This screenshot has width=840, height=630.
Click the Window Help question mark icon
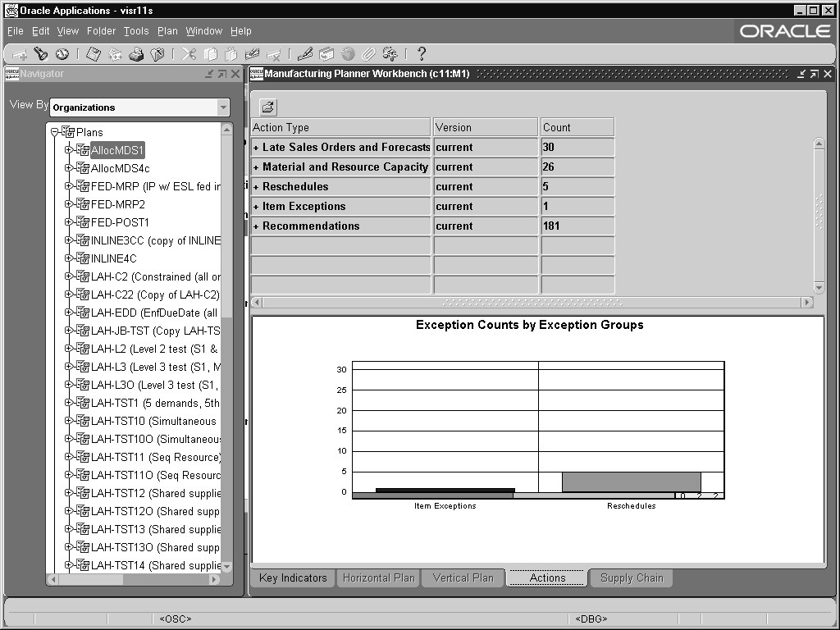click(422, 54)
